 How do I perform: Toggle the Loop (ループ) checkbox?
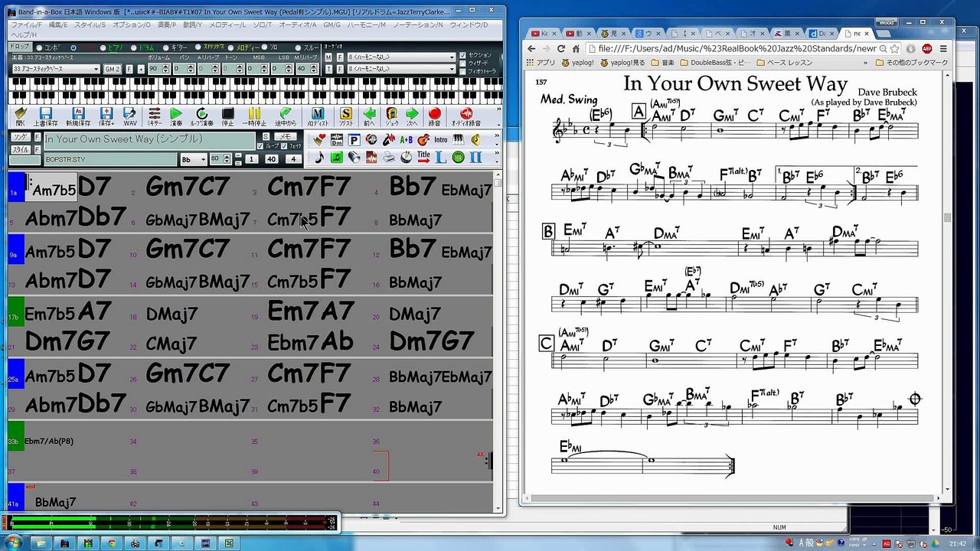pyautogui.click(x=260, y=145)
